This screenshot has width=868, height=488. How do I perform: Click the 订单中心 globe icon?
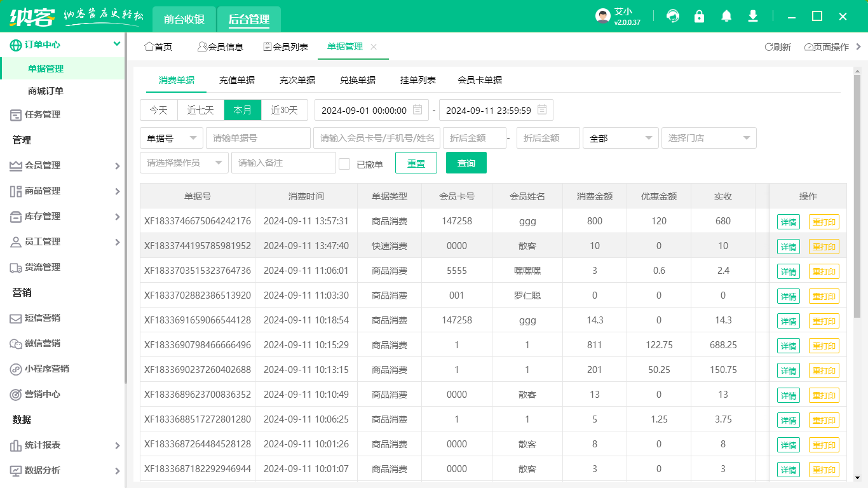point(16,44)
